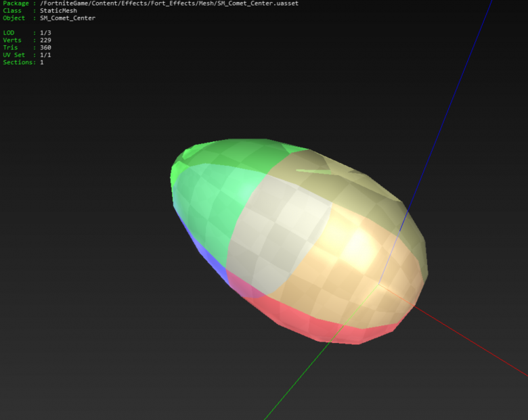Click the package path ending in SM_Comet_Center.uasset

pyautogui.click(x=169, y=3)
